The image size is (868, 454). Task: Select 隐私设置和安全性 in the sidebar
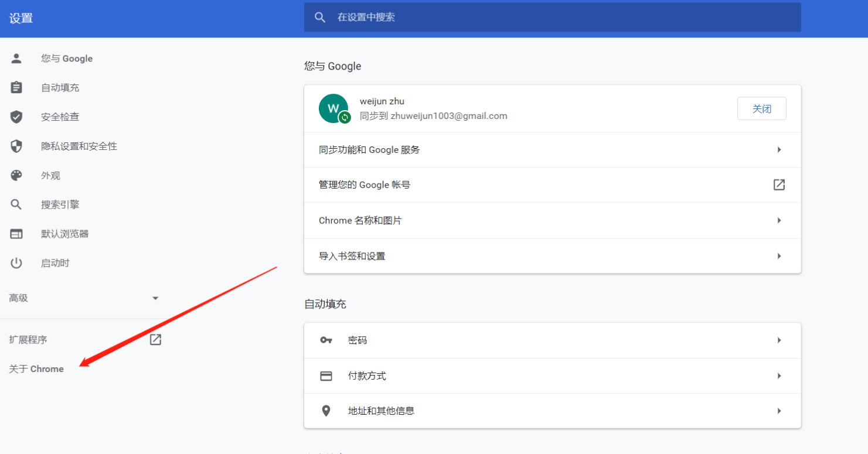[x=79, y=146]
